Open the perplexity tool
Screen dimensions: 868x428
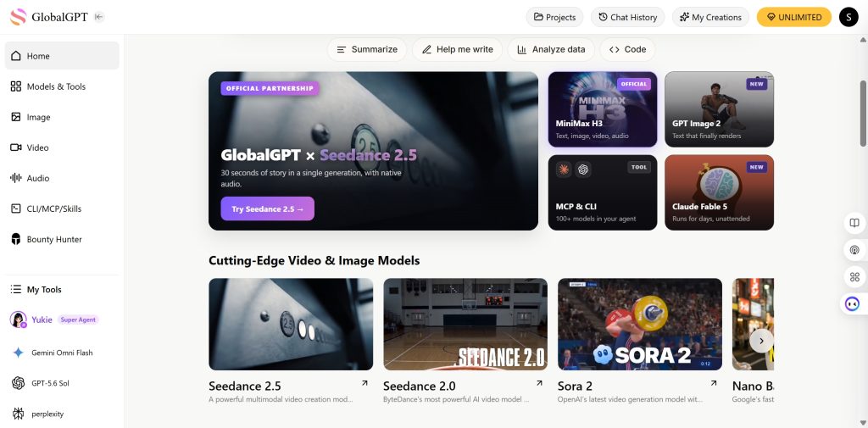[x=62, y=414]
